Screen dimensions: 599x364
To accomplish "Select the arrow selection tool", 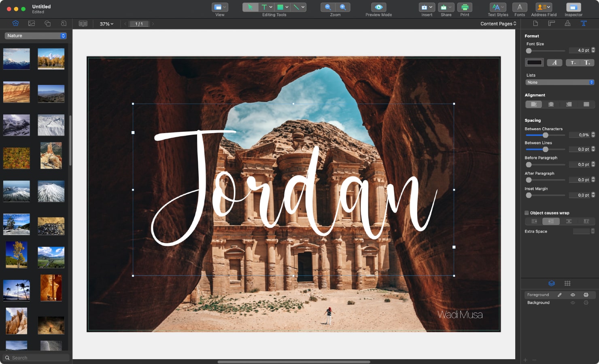I will pyautogui.click(x=251, y=7).
